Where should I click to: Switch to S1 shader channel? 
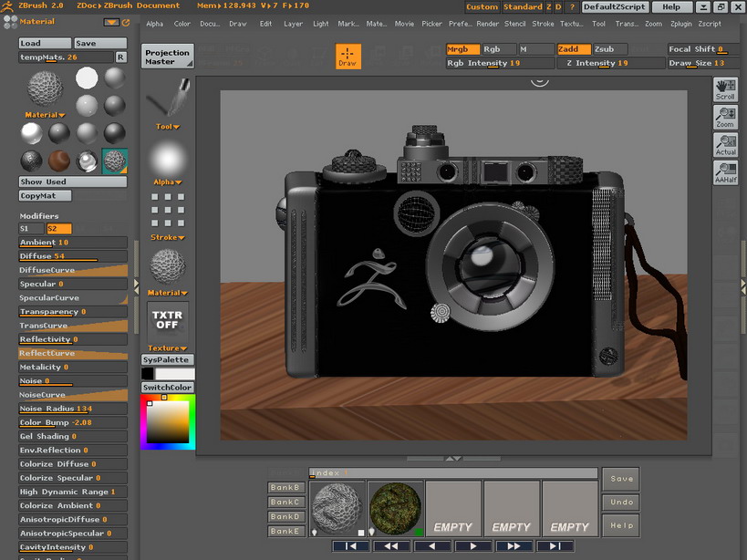pos(31,229)
